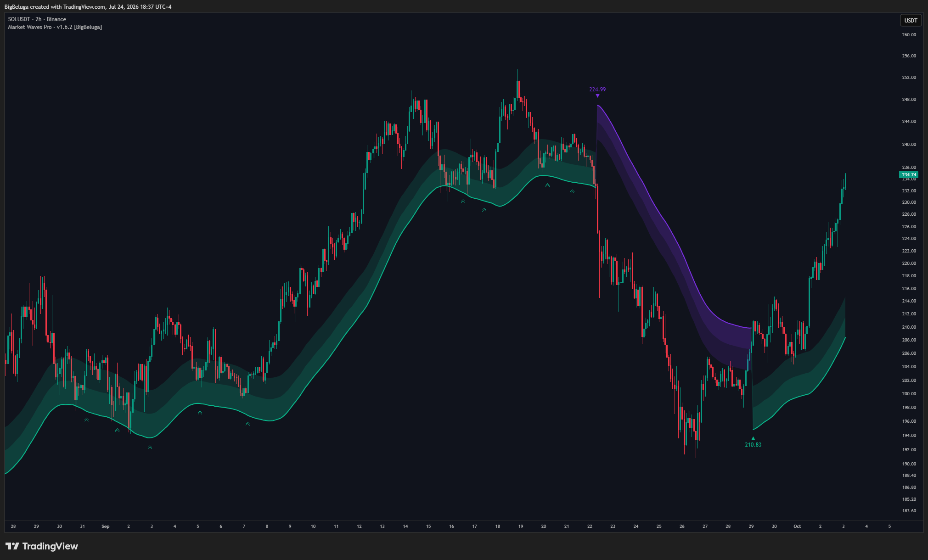Viewport: 928px width, 560px height.
Task: Click the SOLUSDT · 2h · Binance title
Action: 37,19
